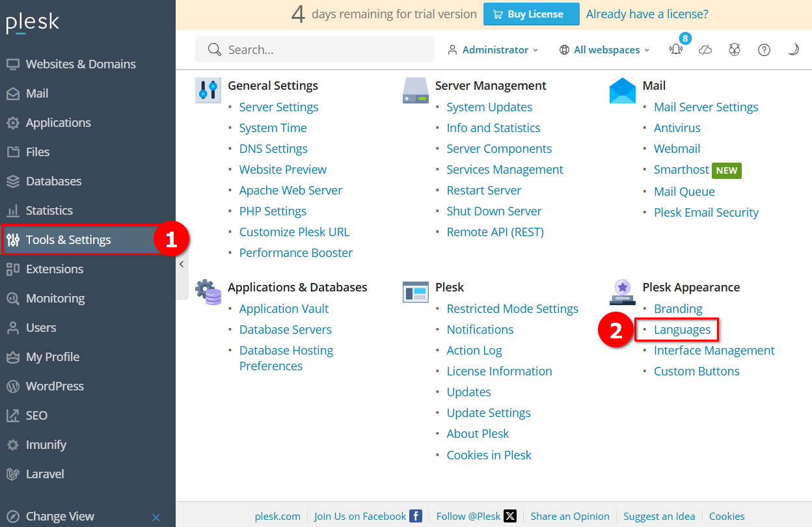Open the Shut Down Server link
Viewport: 812px width, 527px height.
click(494, 211)
